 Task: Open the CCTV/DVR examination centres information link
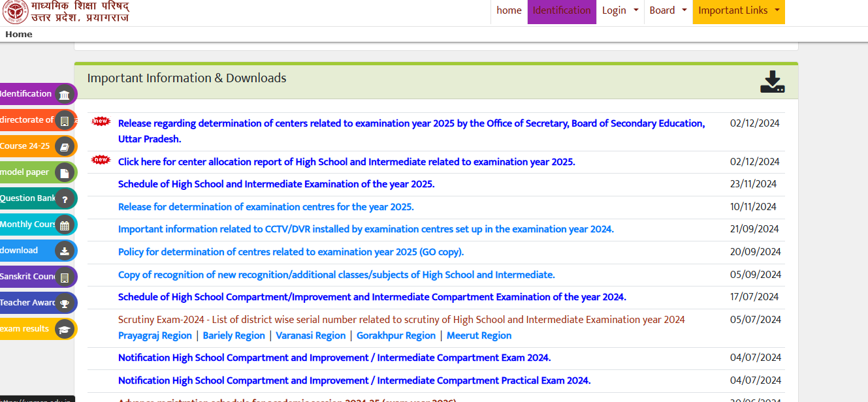click(x=365, y=229)
